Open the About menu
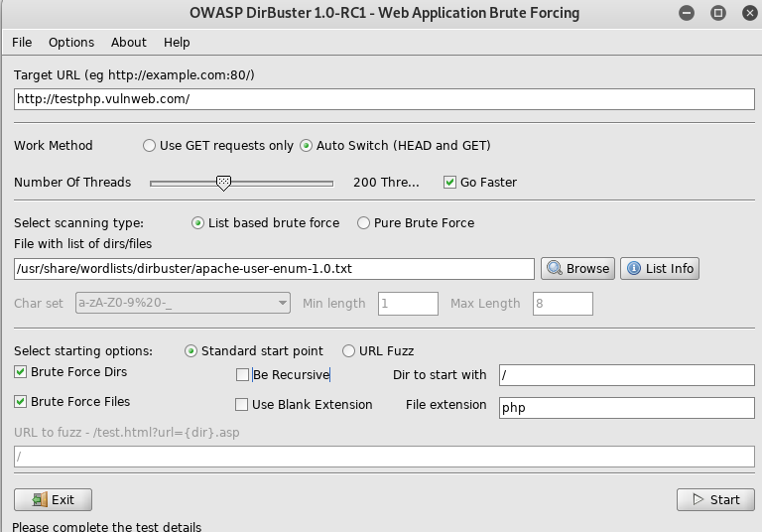This screenshot has height=532, width=762. [128, 43]
